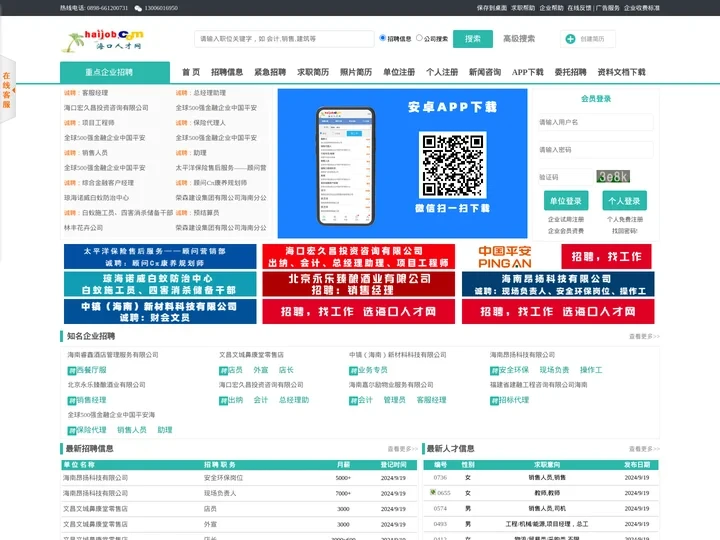
Task: Click the 企业会员资费 link
Action: point(566,231)
